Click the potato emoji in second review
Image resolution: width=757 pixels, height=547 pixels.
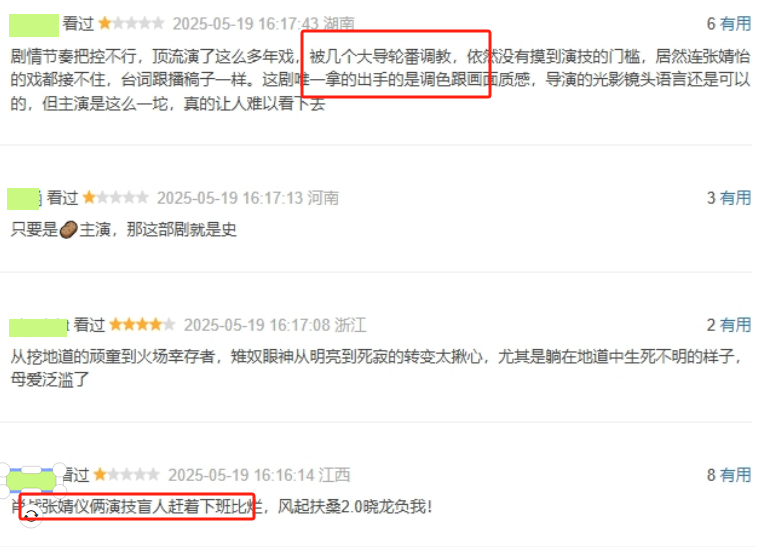click(x=69, y=230)
